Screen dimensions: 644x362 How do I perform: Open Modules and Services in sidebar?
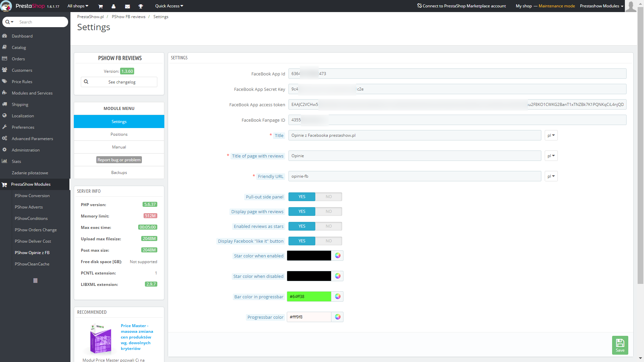32,93
